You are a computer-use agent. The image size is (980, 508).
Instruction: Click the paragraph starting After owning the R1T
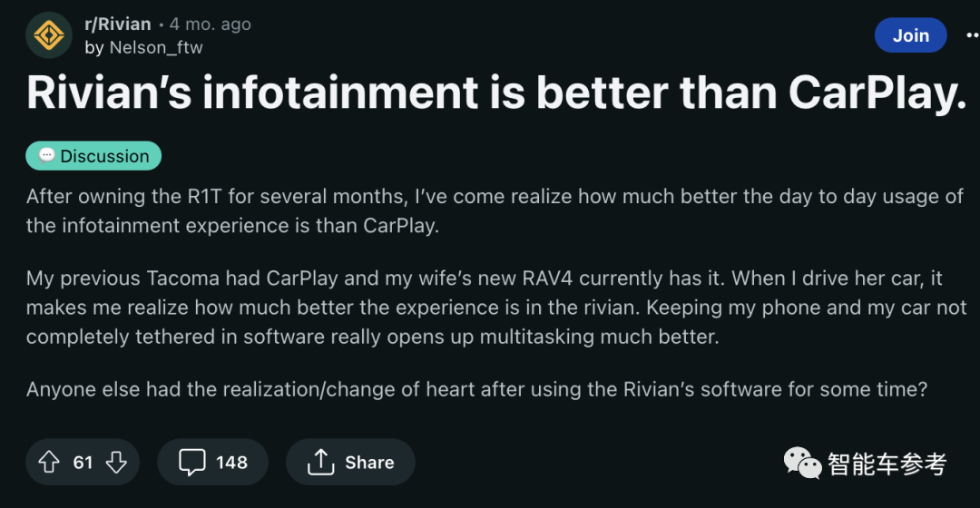pyautogui.click(x=495, y=210)
